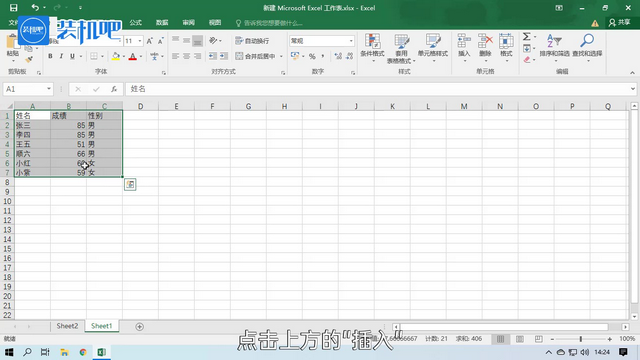Apply percent style to cells

click(x=312, y=56)
